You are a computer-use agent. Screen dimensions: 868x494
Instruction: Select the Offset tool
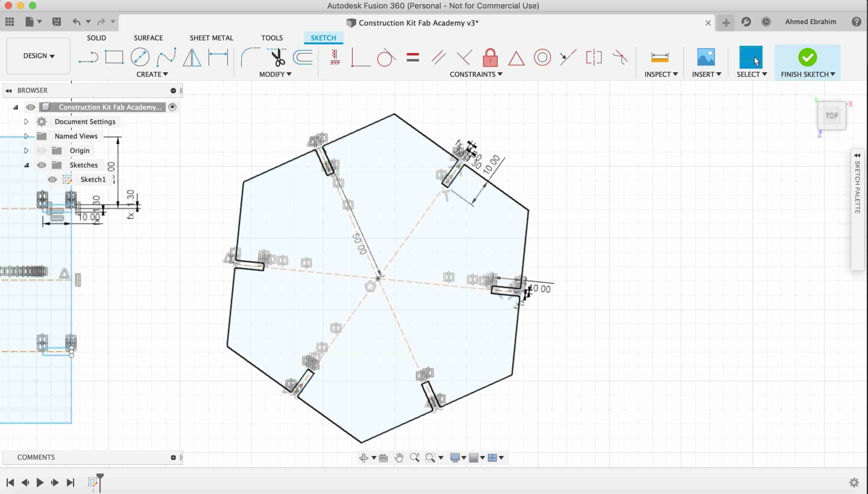[x=303, y=57]
